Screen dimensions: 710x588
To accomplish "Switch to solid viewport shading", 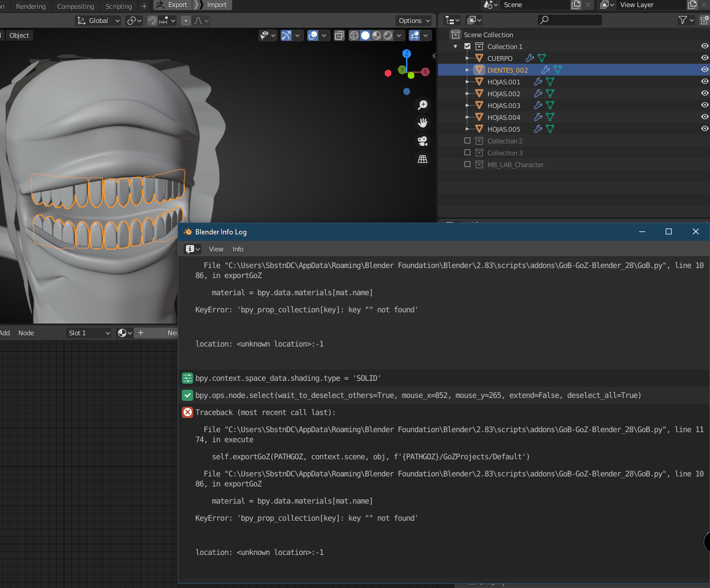I will pyautogui.click(x=365, y=35).
